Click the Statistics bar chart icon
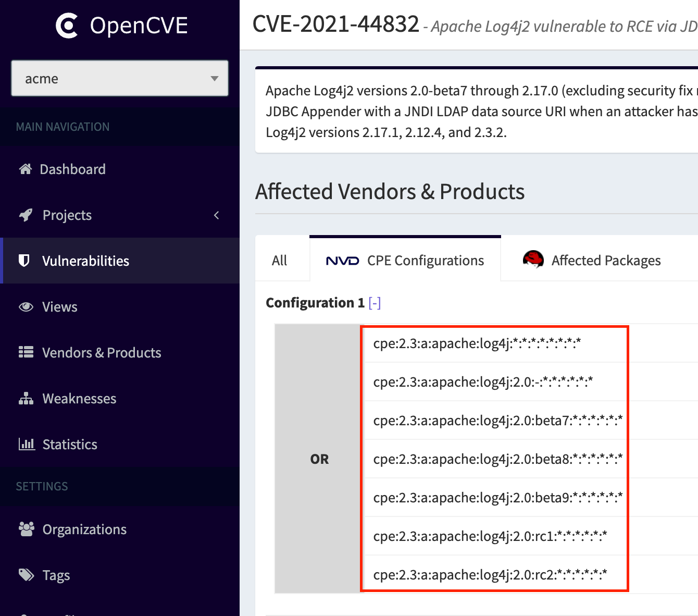The image size is (698, 616). [x=27, y=444]
